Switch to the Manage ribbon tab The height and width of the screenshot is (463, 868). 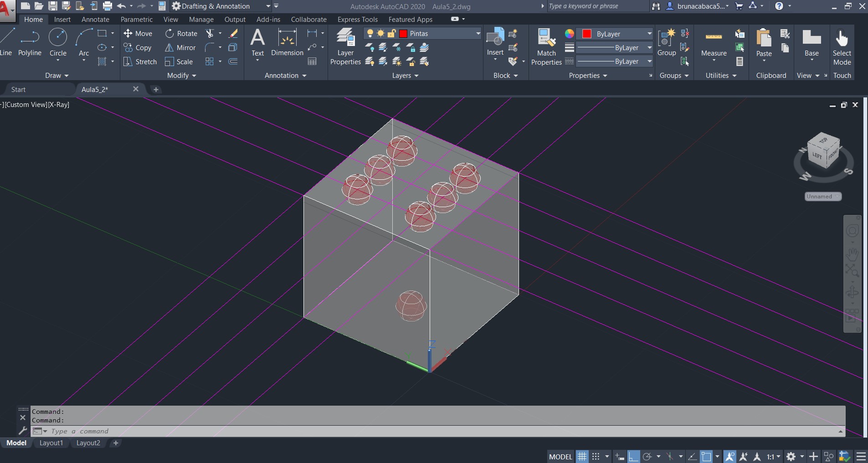201,19
